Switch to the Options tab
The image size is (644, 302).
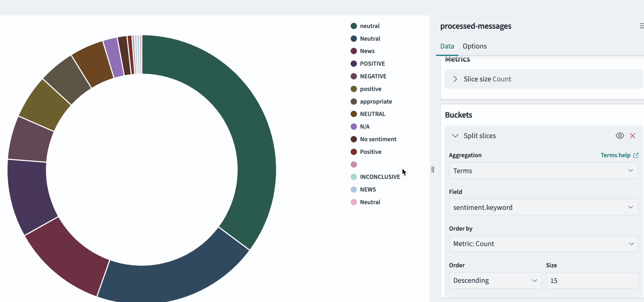474,46
